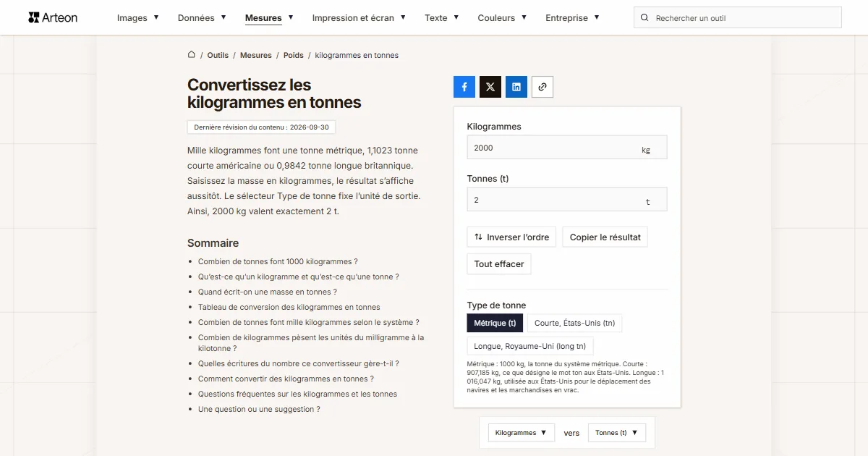The width and height of the screenshot is (868, 456).
Task: Click Copier le résultat button
Action: click(x=605, y=237)
